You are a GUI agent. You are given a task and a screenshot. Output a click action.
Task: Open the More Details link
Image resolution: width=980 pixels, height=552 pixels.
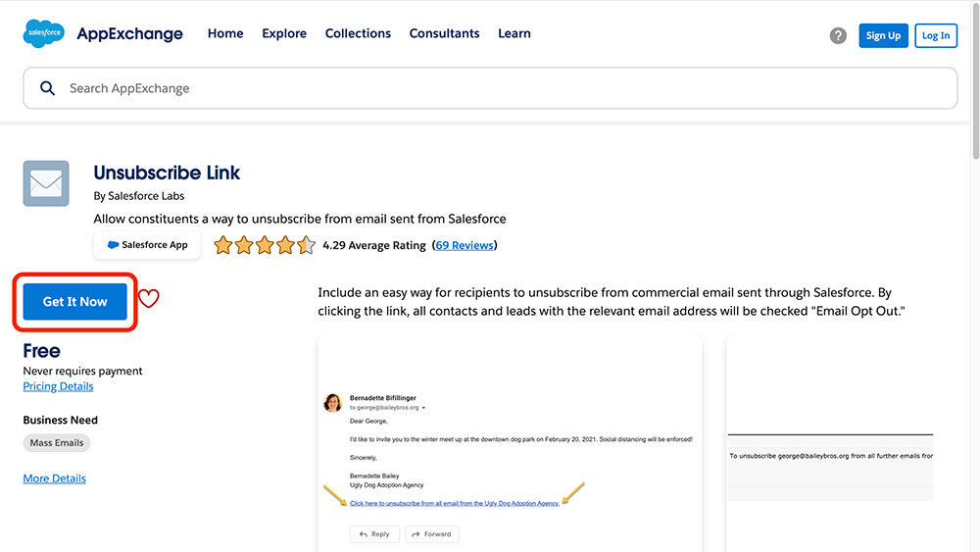coord(54,478)
